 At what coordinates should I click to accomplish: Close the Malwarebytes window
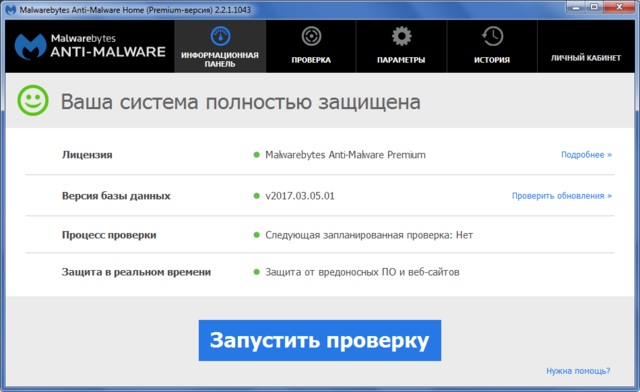(619, 7)
